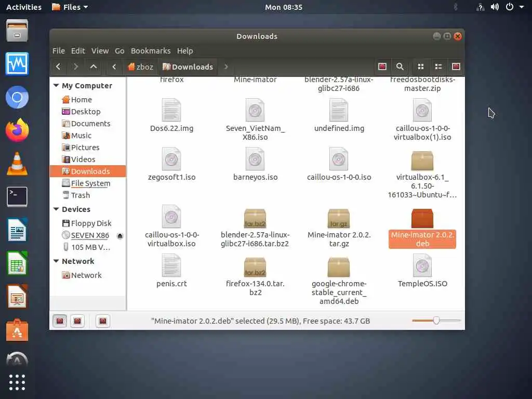Eject the SEVEN X86 volume

[120, 236]
